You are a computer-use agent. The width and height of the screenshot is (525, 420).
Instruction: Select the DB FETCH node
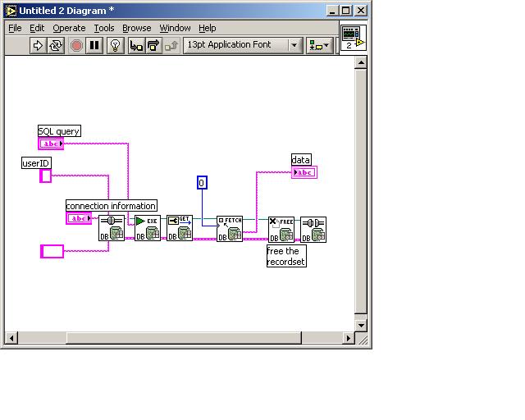230,228
